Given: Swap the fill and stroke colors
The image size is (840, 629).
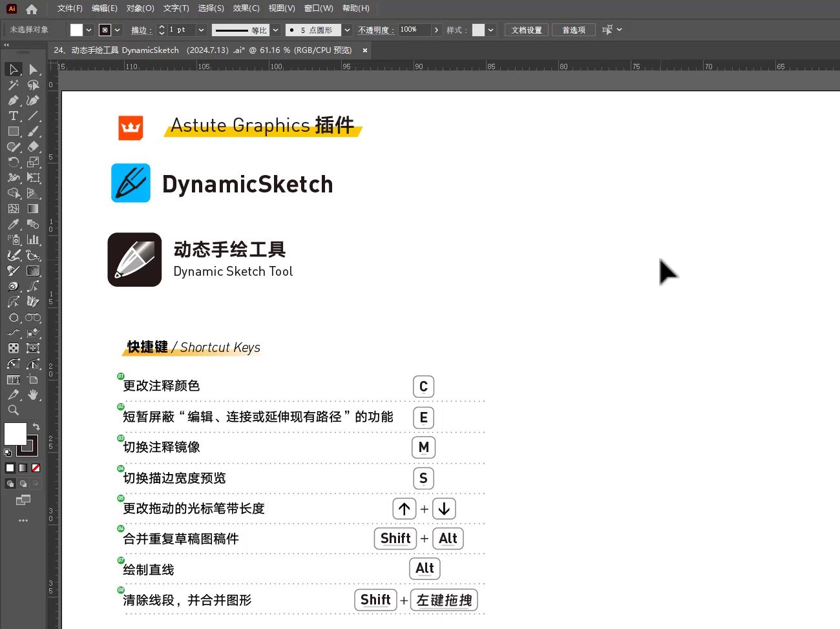Looking at the screenshot, I should pyautogui.click(x=37, y=427).
